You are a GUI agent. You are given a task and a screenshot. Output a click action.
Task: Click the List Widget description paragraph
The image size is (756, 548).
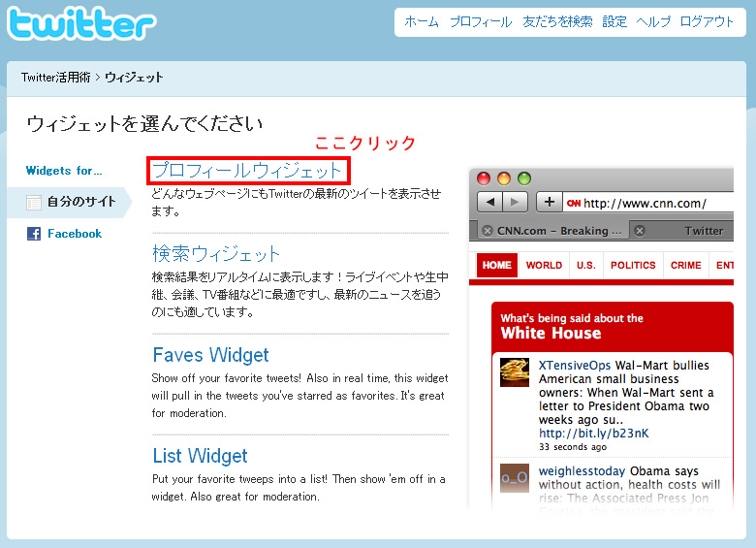point(299,488)
